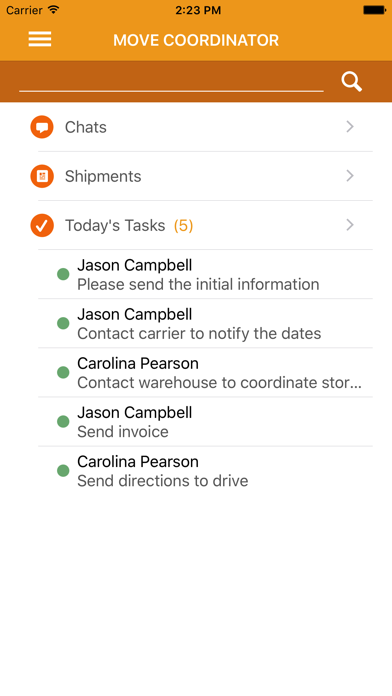This screenshot has height=696, width=392.
Task: Focus the search text field
Action: coord(171,82)
